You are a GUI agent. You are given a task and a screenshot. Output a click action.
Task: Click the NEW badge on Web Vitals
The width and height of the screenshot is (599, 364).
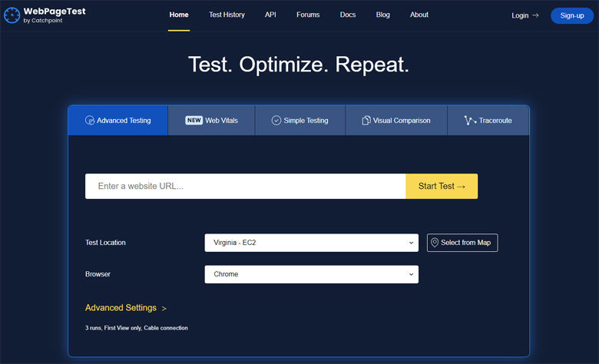[194, 121]
